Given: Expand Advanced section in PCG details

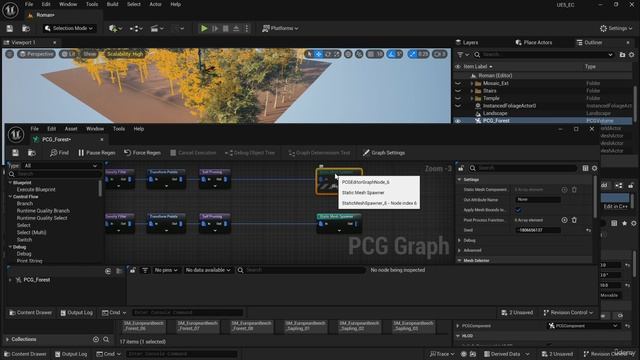Looking at the screenshot, I should tap(460, 250).
